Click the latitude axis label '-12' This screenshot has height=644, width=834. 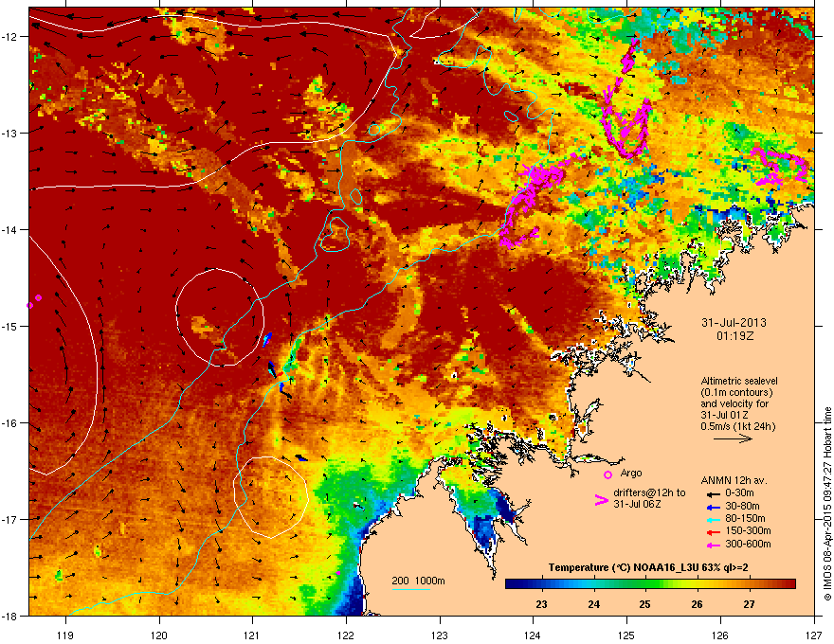point(9,37)
